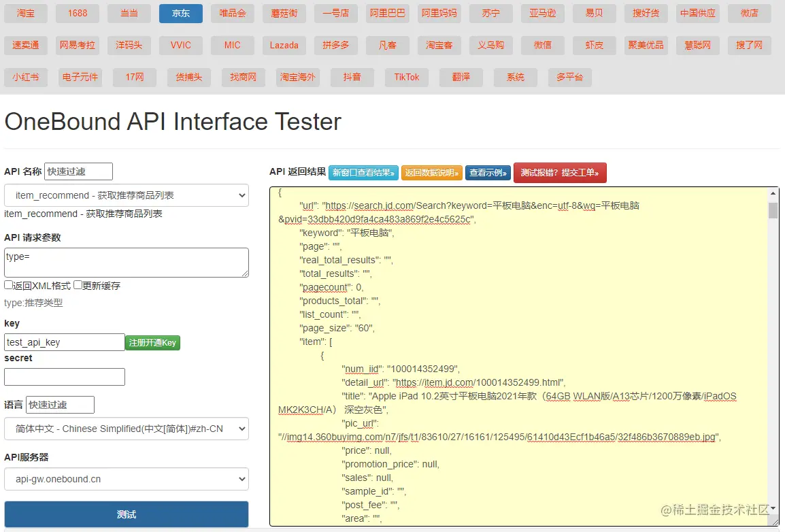Screen dimensions: 785x532
Task: Focus the empty secret input field
Action: click(x=65, y=377)
